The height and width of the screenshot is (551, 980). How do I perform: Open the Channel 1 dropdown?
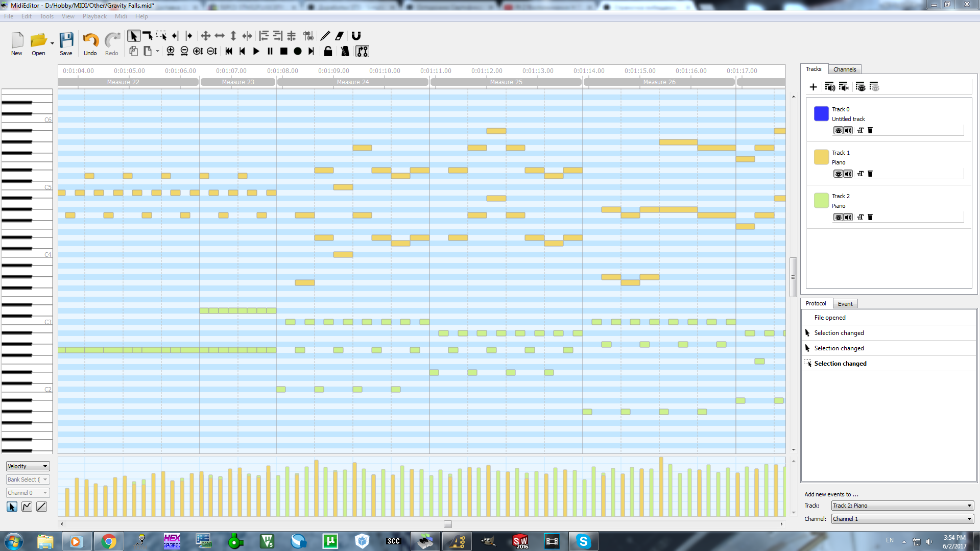[x=902, y=519]
